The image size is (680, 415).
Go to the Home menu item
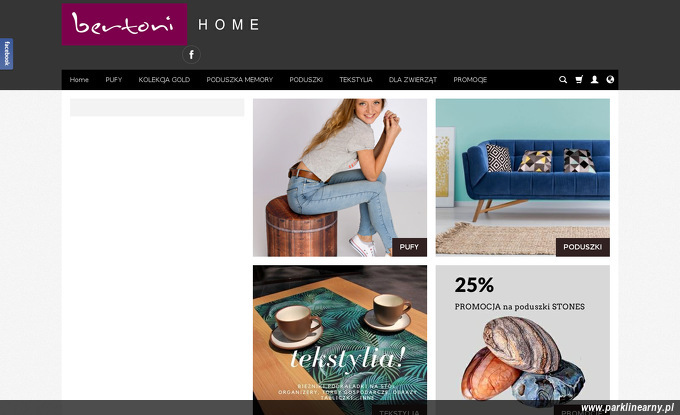click(x=79, y=80)
